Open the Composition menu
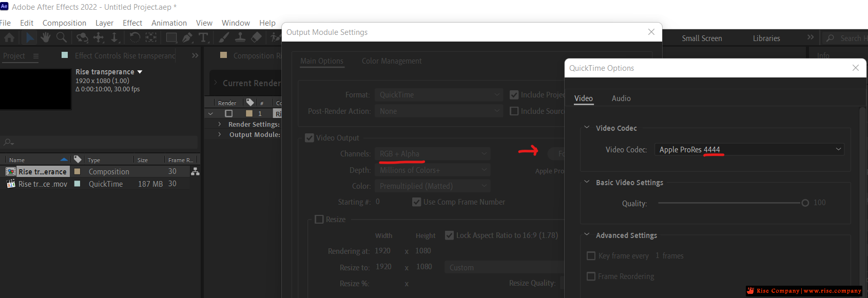Screen dimensions: 868x298 click(64, 23)
